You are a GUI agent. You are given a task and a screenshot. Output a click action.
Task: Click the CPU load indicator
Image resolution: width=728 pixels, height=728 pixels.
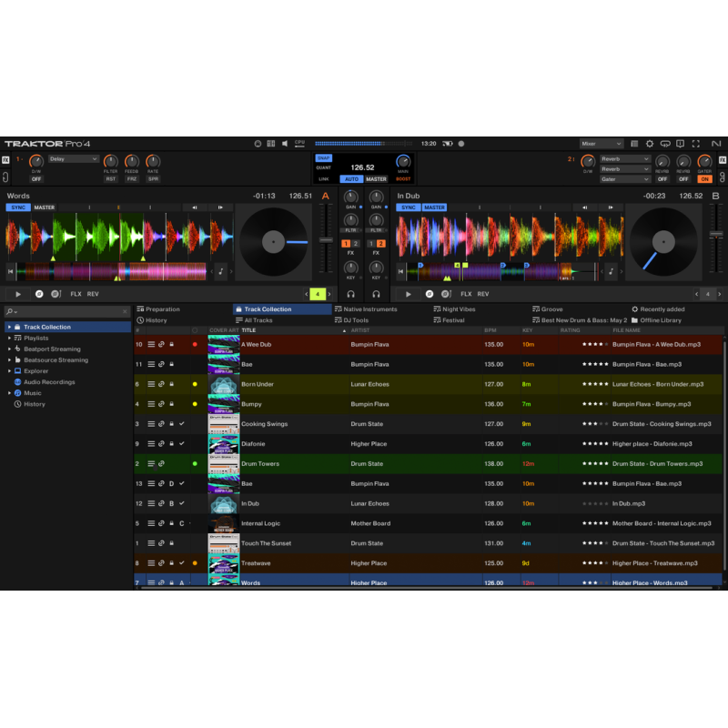click(300, 144)
